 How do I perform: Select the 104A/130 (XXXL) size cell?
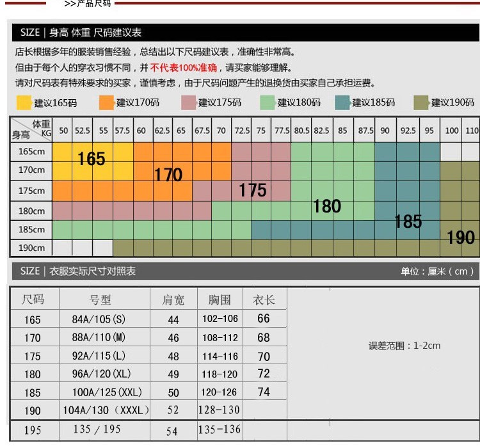coord(106,410)
